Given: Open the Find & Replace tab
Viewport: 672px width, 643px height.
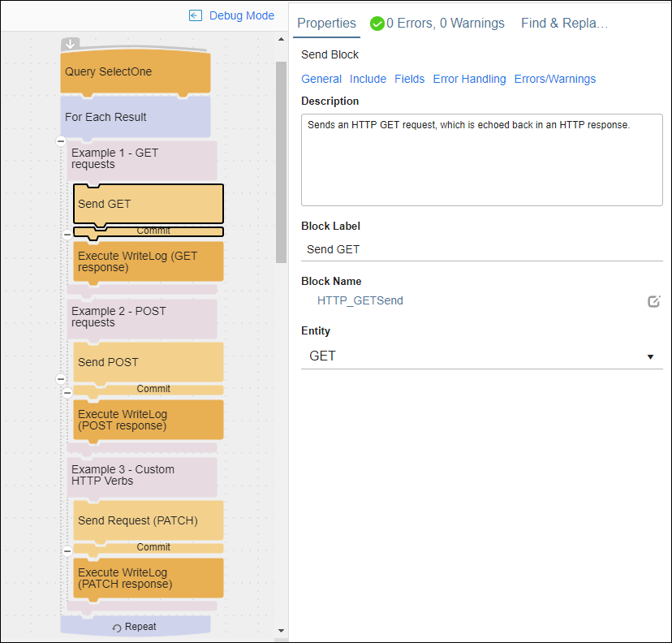Looking at the screenshot, I should click(x=564, y=24).
